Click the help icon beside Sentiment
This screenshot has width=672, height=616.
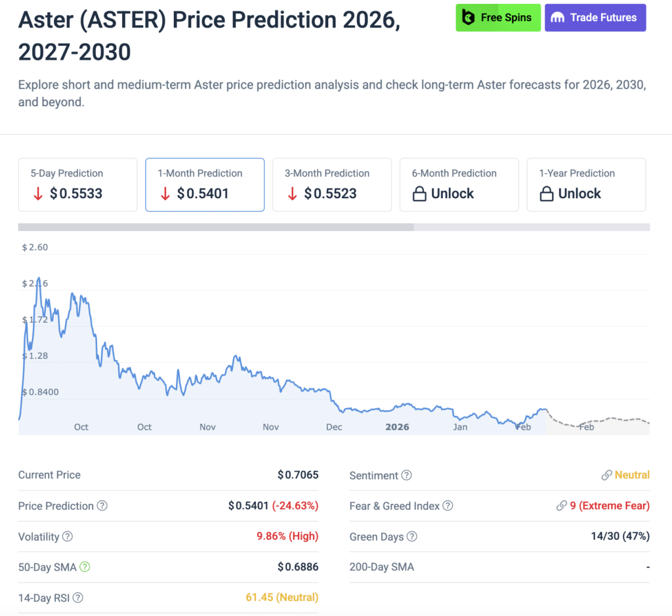click(405, 474)
